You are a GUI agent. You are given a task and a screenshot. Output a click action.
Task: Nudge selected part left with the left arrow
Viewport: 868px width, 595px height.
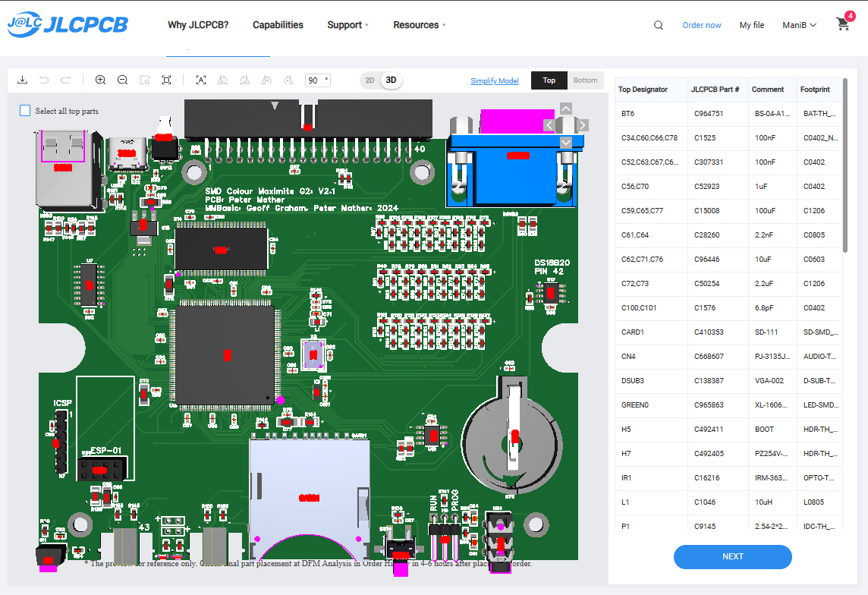549,125
